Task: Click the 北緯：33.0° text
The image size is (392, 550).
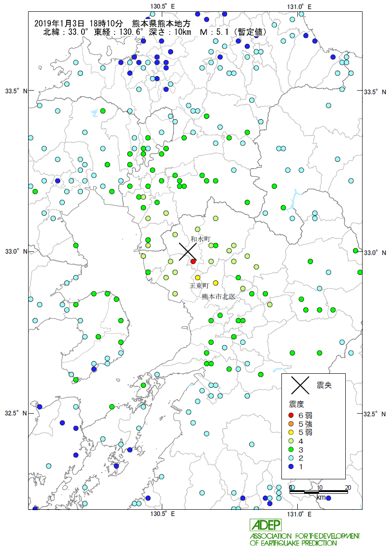Action: [66, 33]
